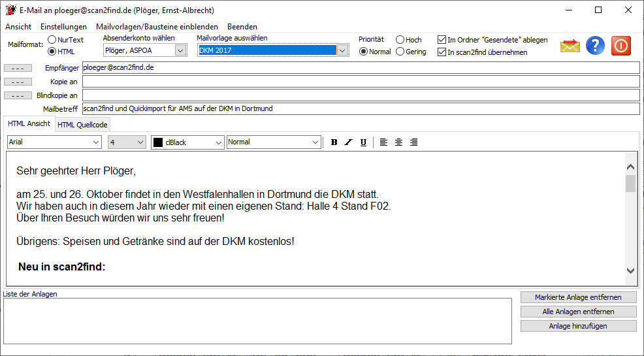Click the Beenden menu
The image size is (644, 356).
[x=242, y=27]
